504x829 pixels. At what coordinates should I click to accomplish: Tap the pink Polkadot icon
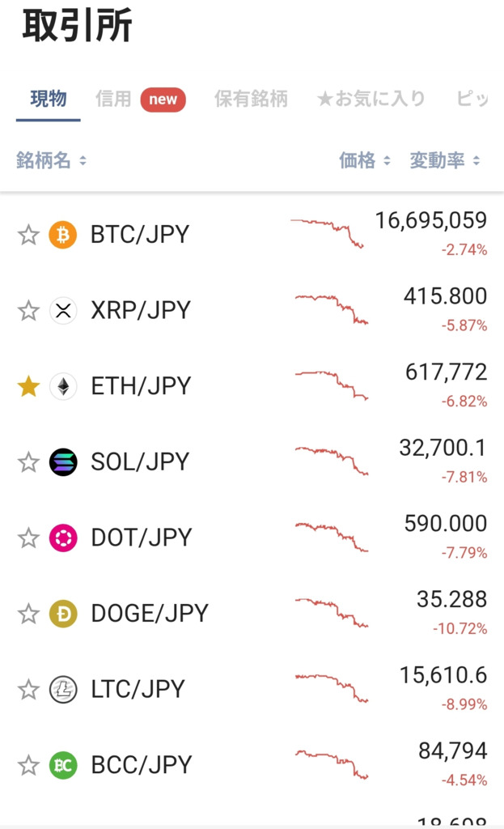pos(63,538)
